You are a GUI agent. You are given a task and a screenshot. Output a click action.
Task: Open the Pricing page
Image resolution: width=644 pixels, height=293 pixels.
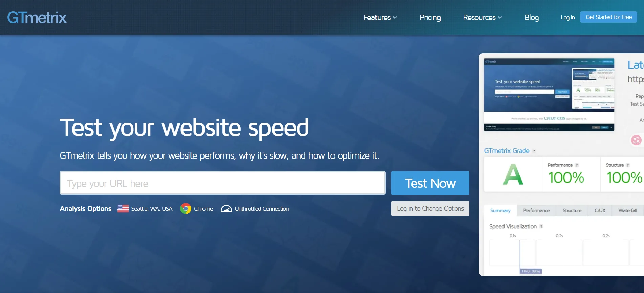(x=430, y=17)
